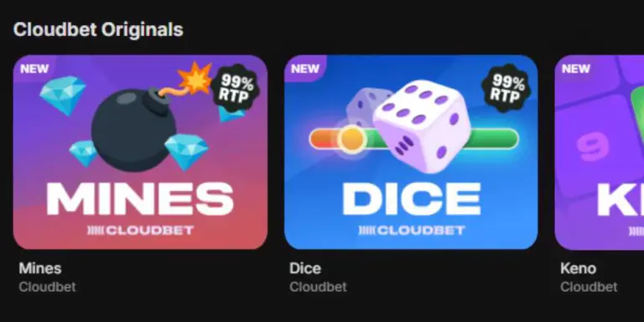The width and height of the screenshot is (644, 322).
Task: Click the Cloudbet logo on Mines card
Action: click(141, 231)
